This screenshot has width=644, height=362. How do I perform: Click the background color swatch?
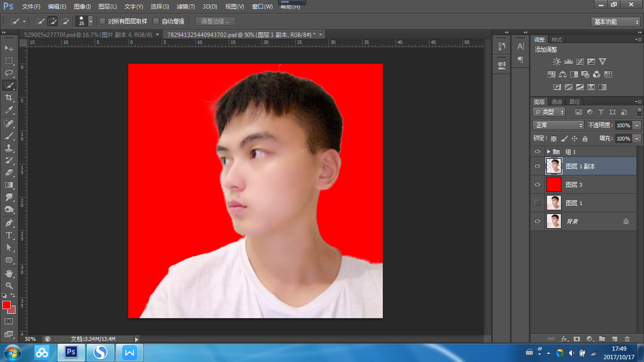13,311
